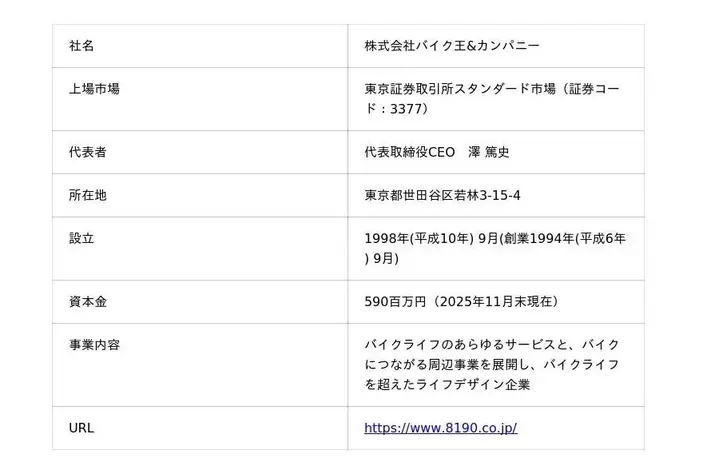Click the 上場市場 row label

94,89
